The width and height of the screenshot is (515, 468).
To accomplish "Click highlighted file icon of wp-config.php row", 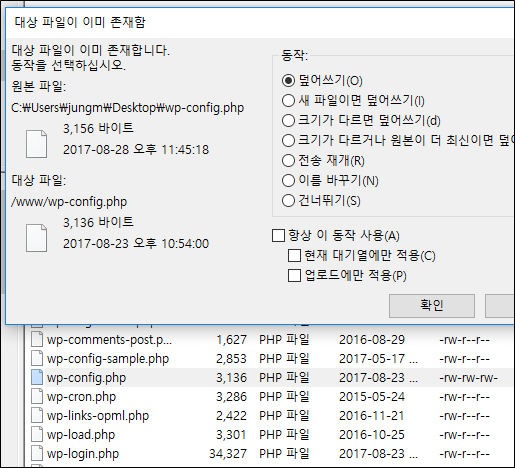I will click(37, 378).
